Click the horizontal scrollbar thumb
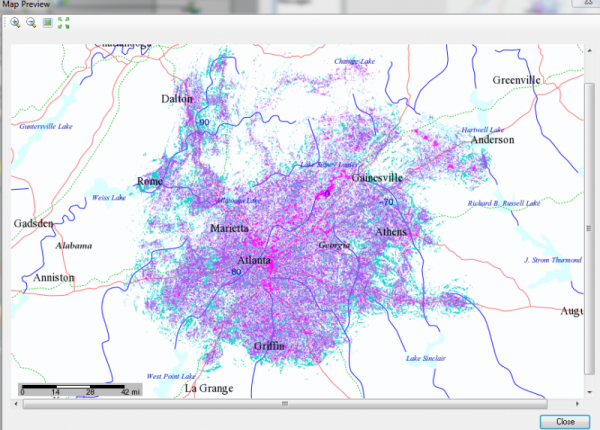600x430 pixels. (285, 404)
